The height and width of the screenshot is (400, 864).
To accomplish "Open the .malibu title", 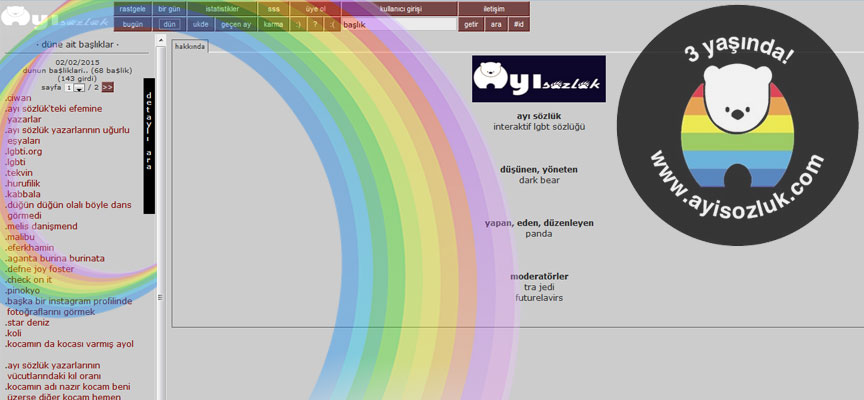I will point(20,237).
